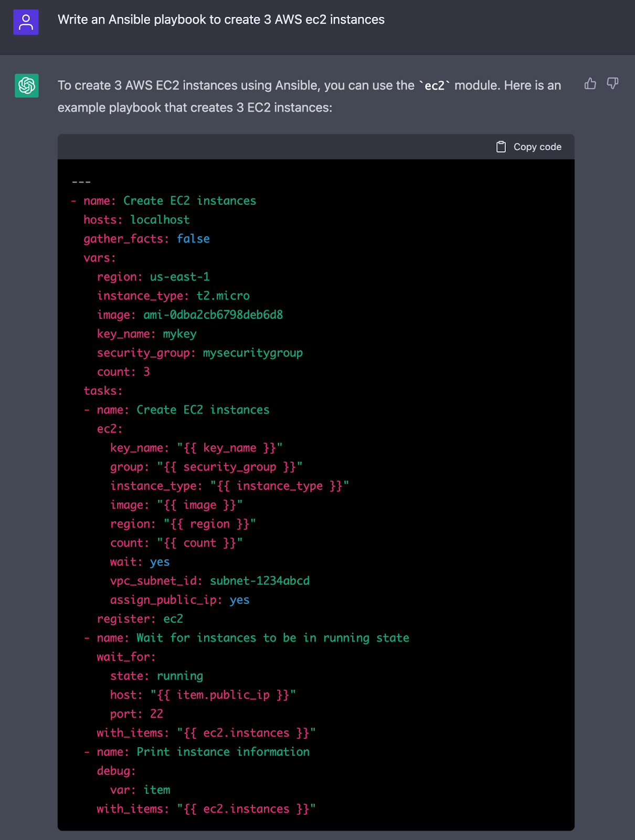Click the thumbs up feedback icon

590,83
